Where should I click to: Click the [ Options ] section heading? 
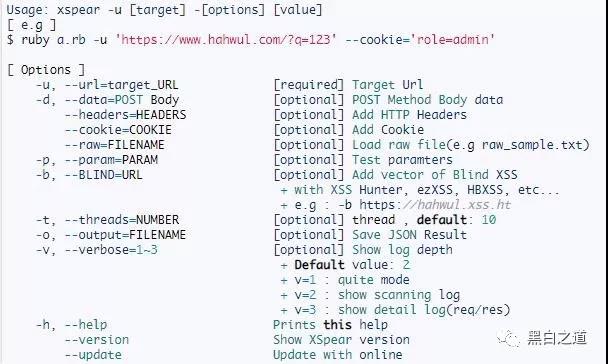pos(46,70)
